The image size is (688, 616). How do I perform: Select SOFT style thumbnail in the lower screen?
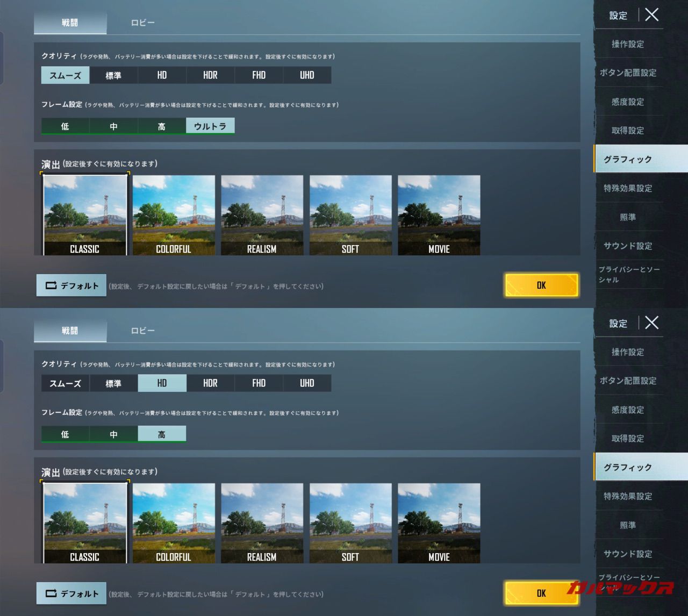pyautogui.click(x=350, y=523)
